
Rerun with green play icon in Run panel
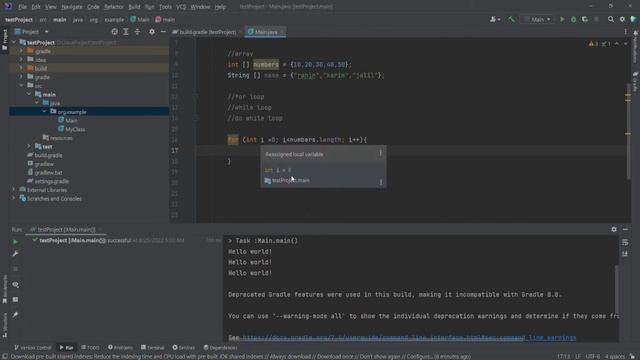click(15, 242)
